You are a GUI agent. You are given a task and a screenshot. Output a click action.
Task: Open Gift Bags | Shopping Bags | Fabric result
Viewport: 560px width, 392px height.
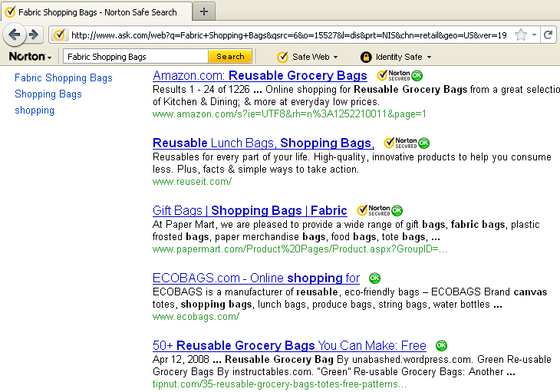point(249,210)
